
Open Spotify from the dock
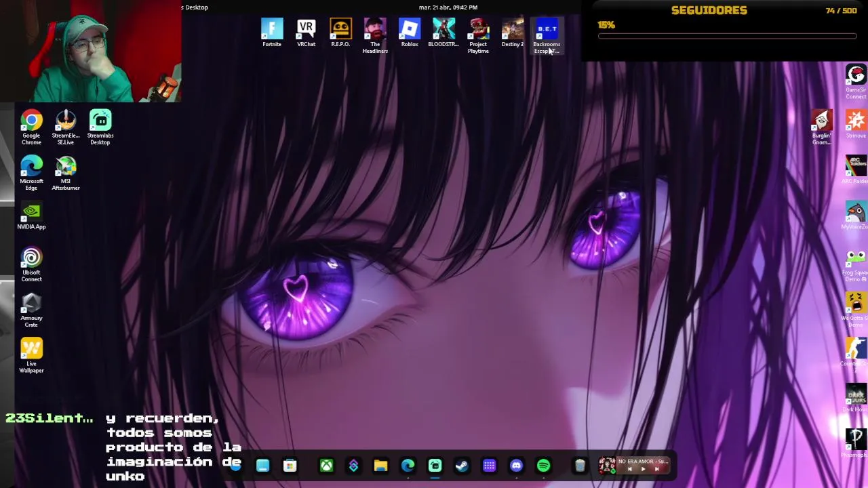(543, 466)
